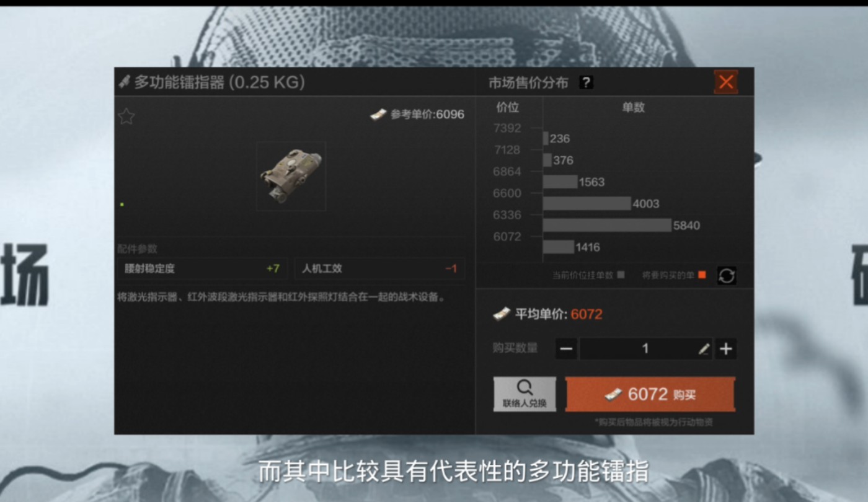Click the 6072 购买 buy button

click(x=650, y=394)
